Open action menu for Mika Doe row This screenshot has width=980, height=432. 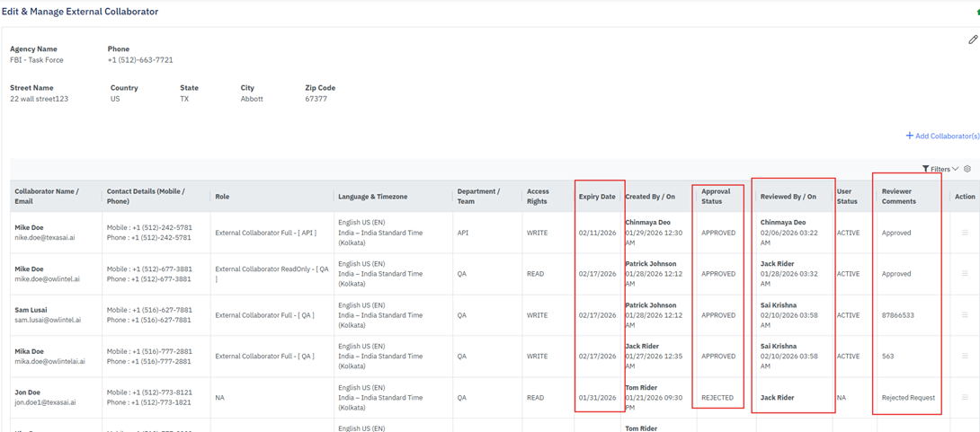point(965,357)
